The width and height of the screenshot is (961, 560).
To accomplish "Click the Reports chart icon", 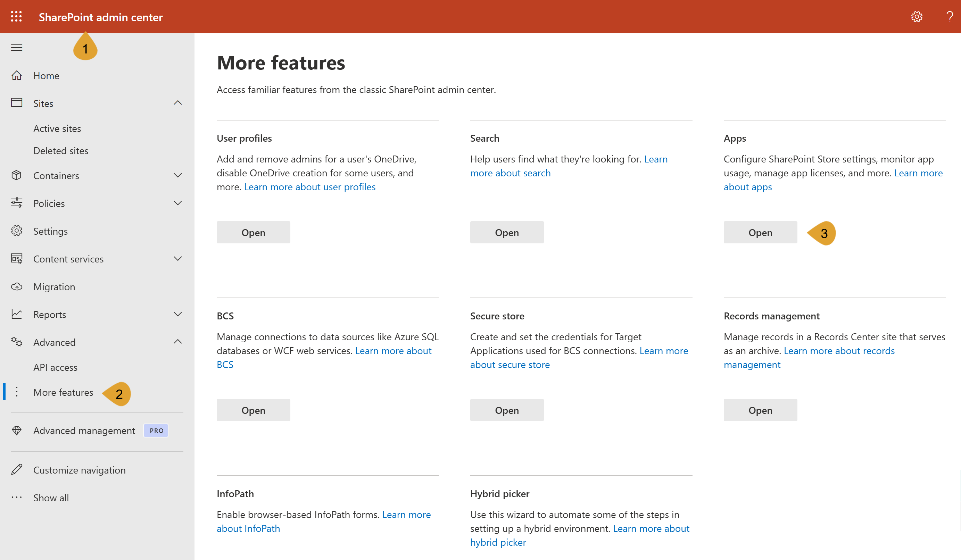I will (16, 314).
